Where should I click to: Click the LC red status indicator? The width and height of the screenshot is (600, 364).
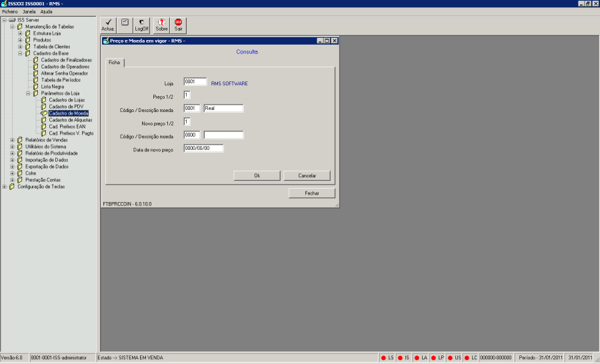coord(467,358)
